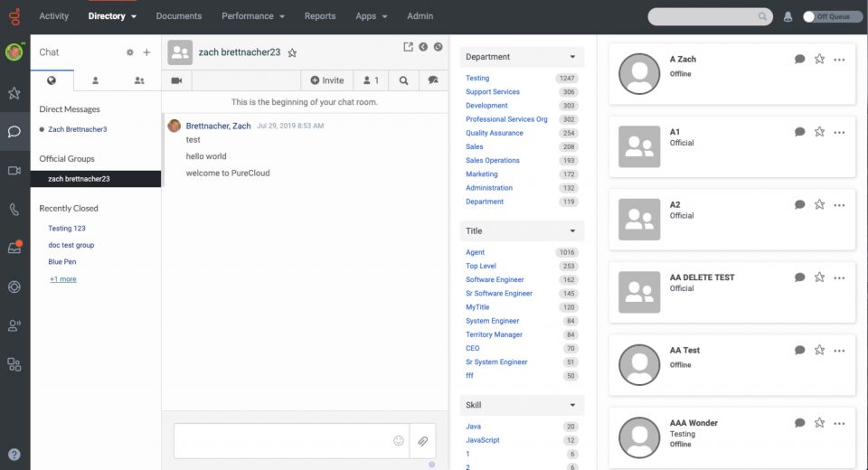Favorite AAA Wonder with star

819,423
